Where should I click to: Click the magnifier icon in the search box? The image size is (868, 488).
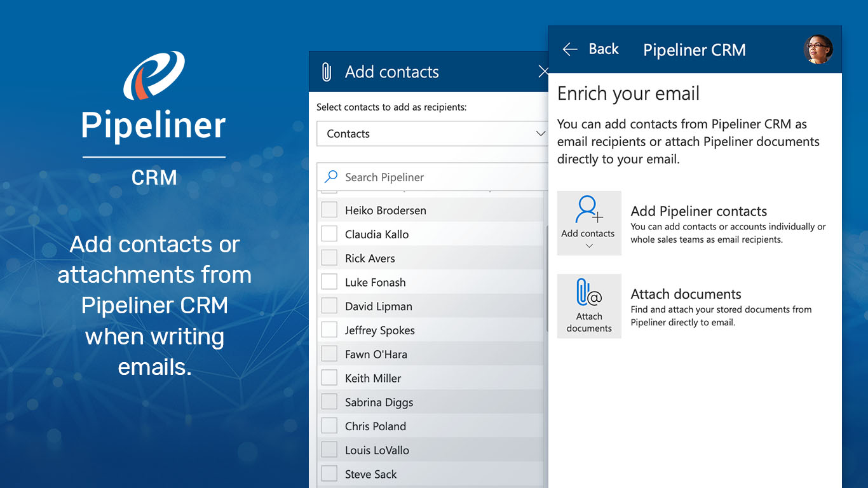coord(331,177)
